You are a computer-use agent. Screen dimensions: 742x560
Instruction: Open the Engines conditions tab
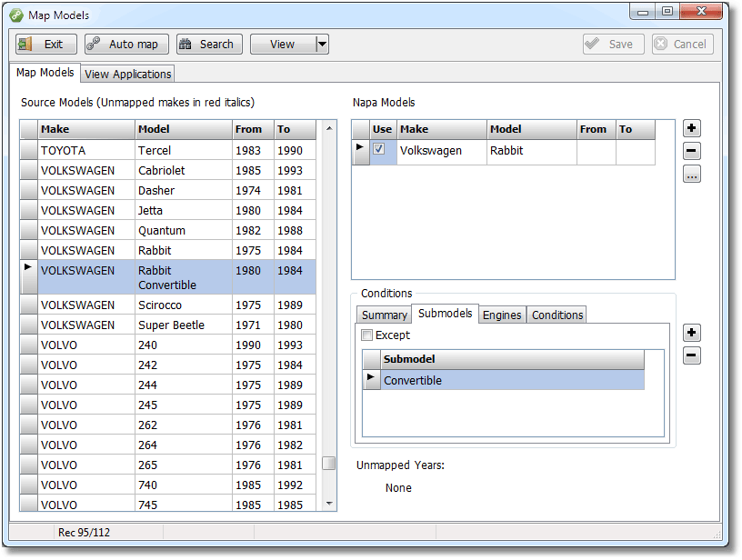point(502,315)
